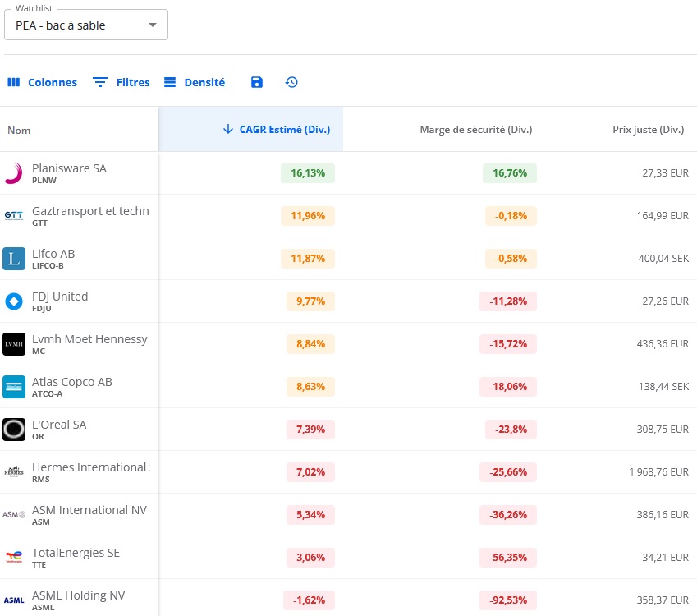Viewport: 697px width, 616px height.
Task: Click the Lifco AB logo icon
Action: (x=14, y=259)
